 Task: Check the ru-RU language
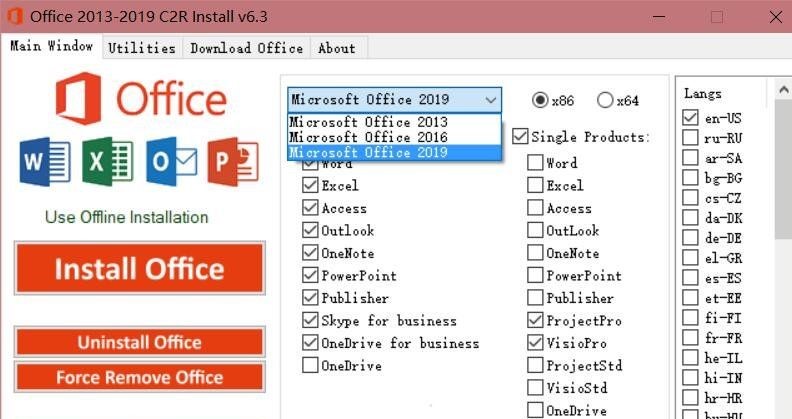pos(690,137)
